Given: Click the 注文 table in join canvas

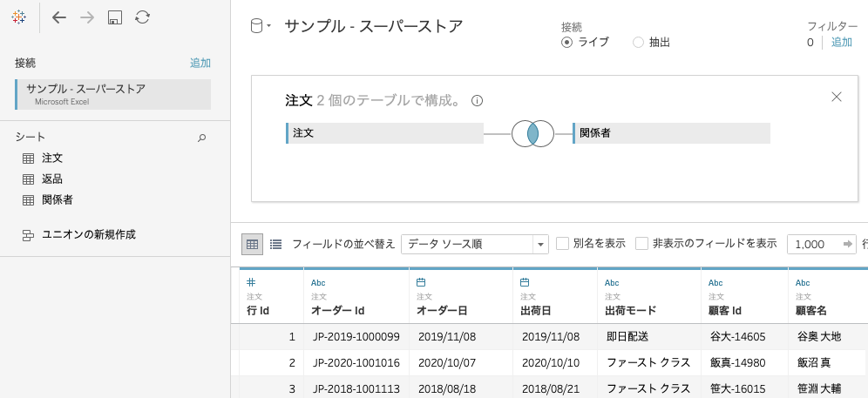Looking at the screenshot, I should [384, 133].
